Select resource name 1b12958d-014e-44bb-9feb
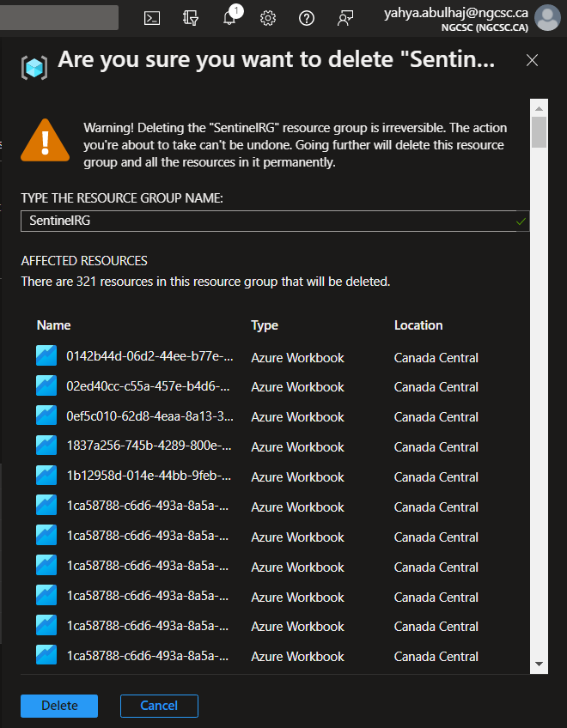 [x=149, y=476]
